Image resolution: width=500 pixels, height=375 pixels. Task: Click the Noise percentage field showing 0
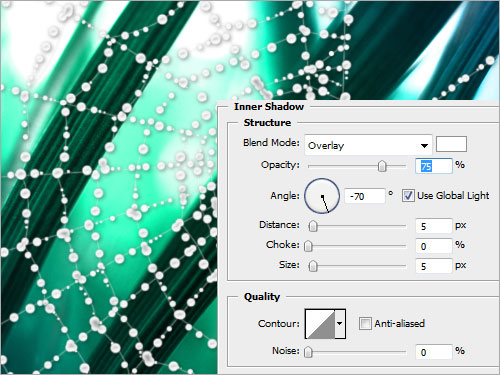tap(434, 352)
